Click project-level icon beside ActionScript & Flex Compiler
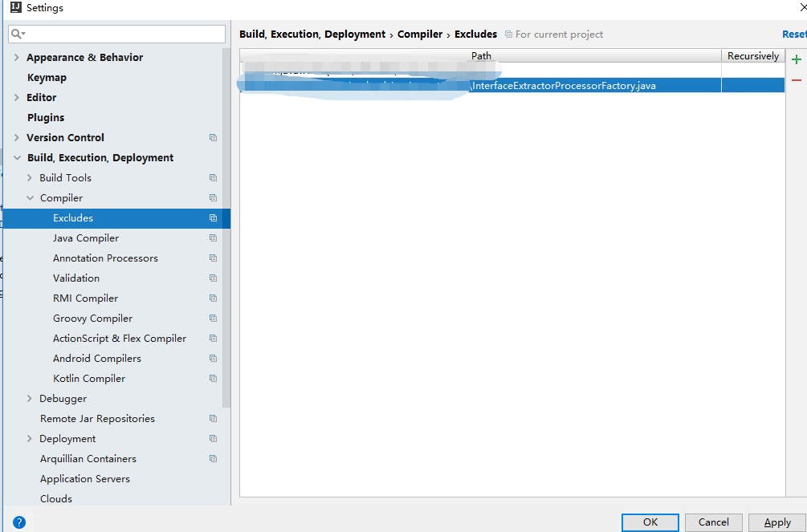This screenshot has height=532, width=807. coord(213,339)
